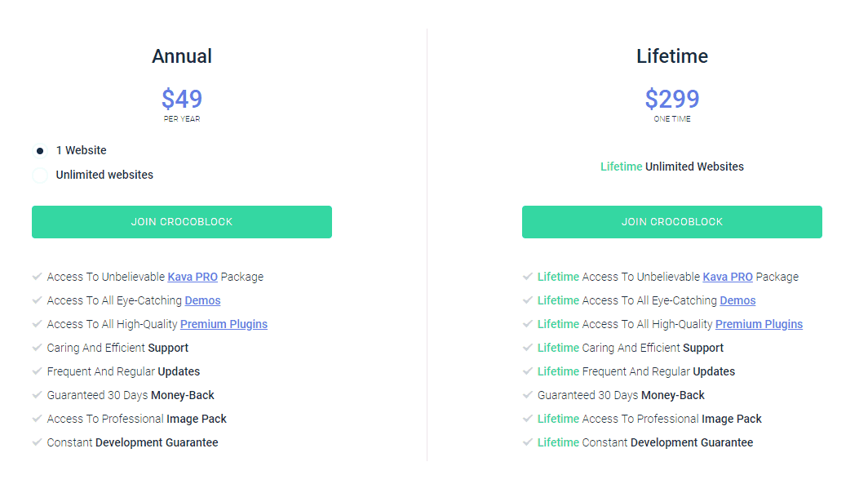Open the Demos link in Lifetime column
The image size is (868, 493).
coord(737,300)
